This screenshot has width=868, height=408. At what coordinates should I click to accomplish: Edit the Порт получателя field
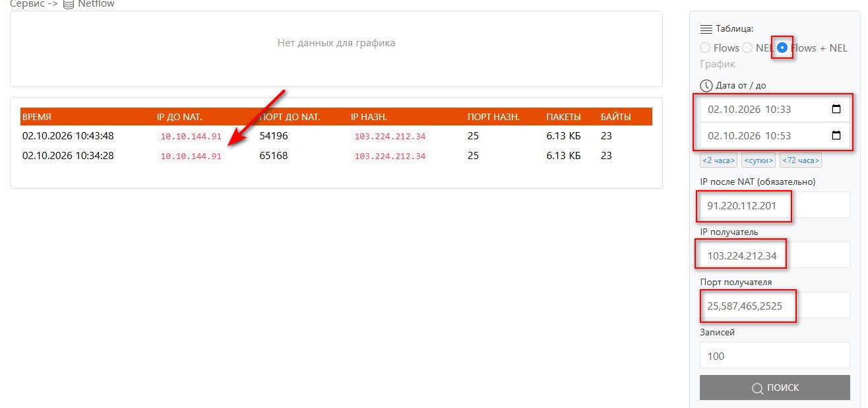click(775, 306)
